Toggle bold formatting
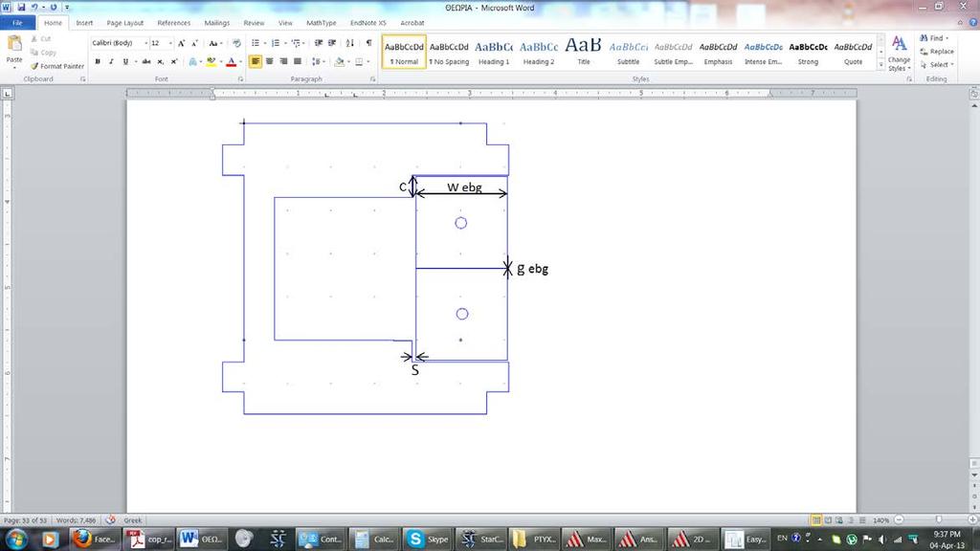 (x=98, y=61)
